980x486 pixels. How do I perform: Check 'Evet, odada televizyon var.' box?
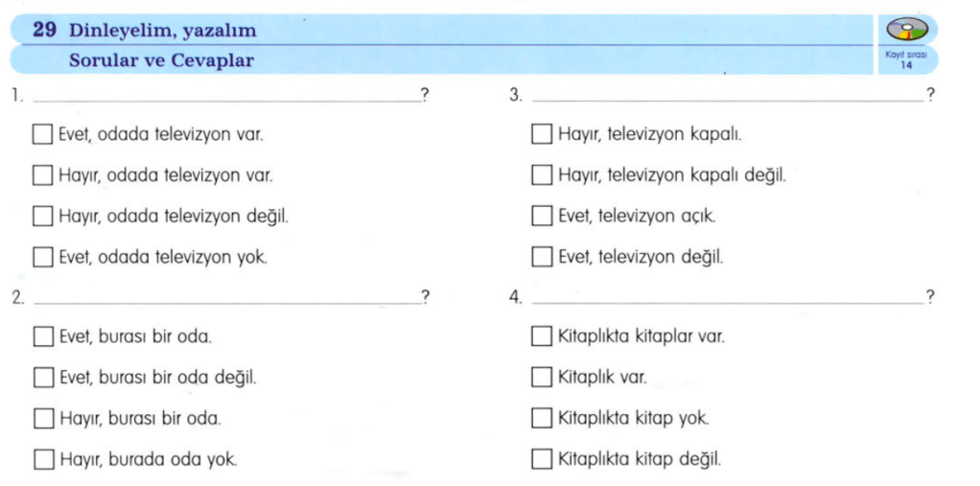point(42,135)
